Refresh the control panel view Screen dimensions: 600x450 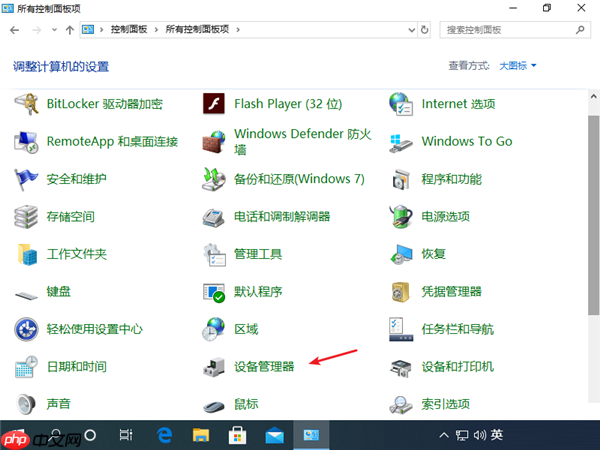coord(424,30)
